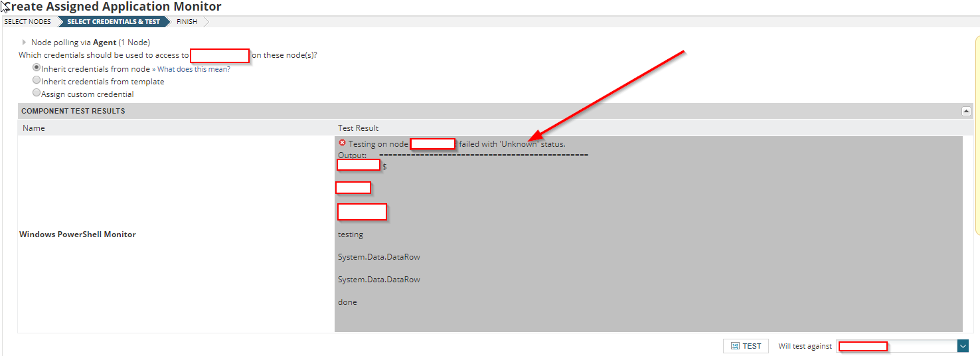Expand 'Node polling via Agent' section
This screenshot has height=356, width=980.
pyautogui.click(x=25, y=43)
